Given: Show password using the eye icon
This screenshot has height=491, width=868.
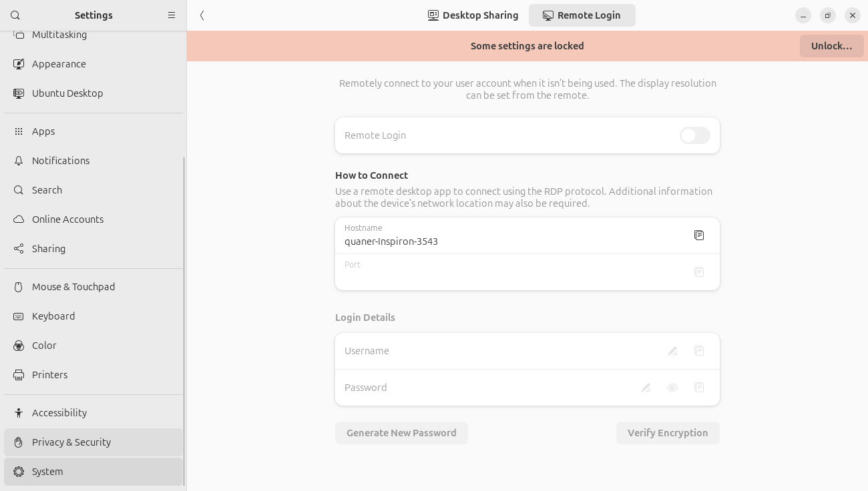Looking at the screenshot, I should pos(672,388).
